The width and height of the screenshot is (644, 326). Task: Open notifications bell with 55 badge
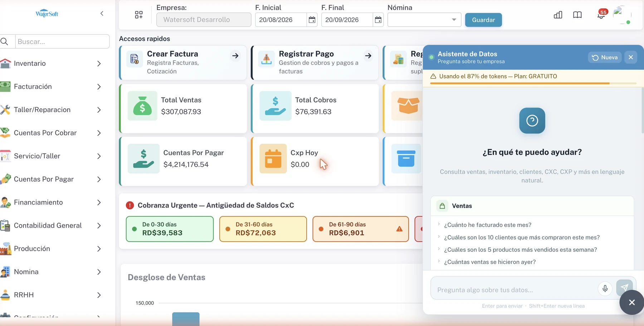(602, 14)
